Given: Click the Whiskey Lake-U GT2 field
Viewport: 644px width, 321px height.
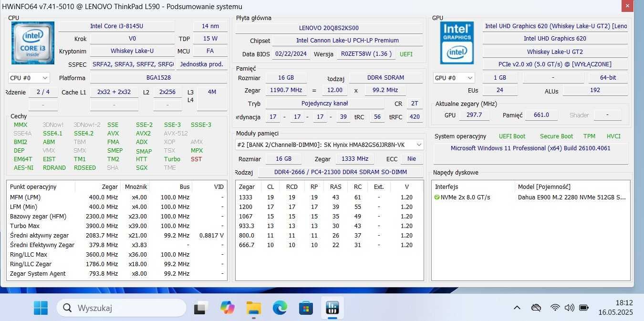Looking at the screenshot, I should [555, 52].
